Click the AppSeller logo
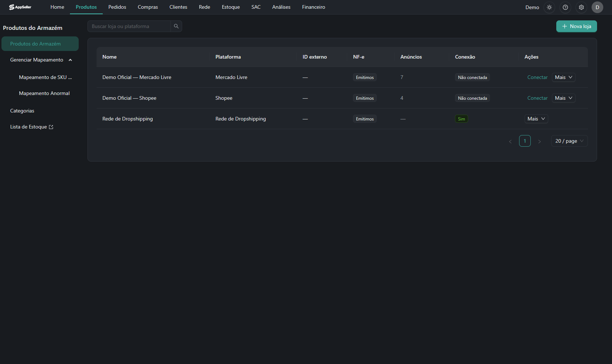 pos(20,7)
